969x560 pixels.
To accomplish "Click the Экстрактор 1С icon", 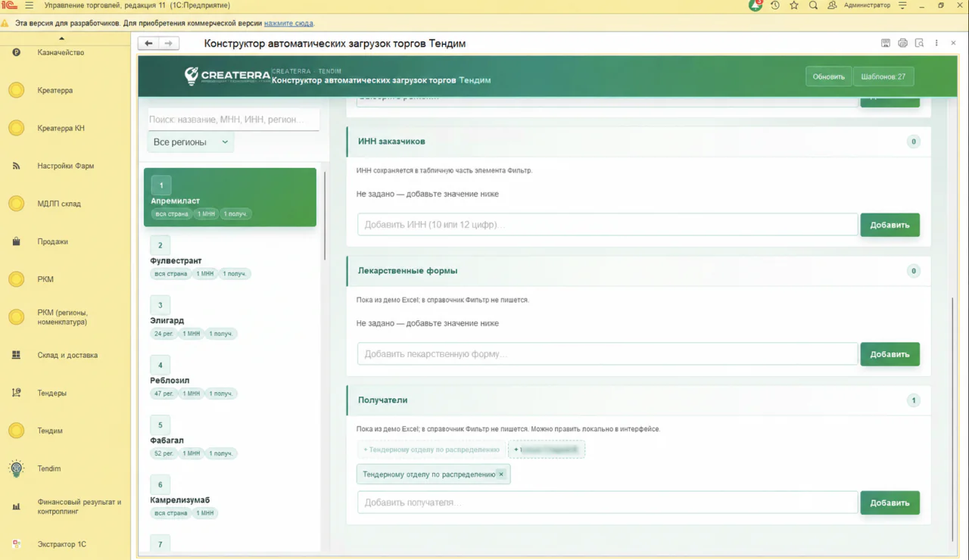I will (16, 544).
